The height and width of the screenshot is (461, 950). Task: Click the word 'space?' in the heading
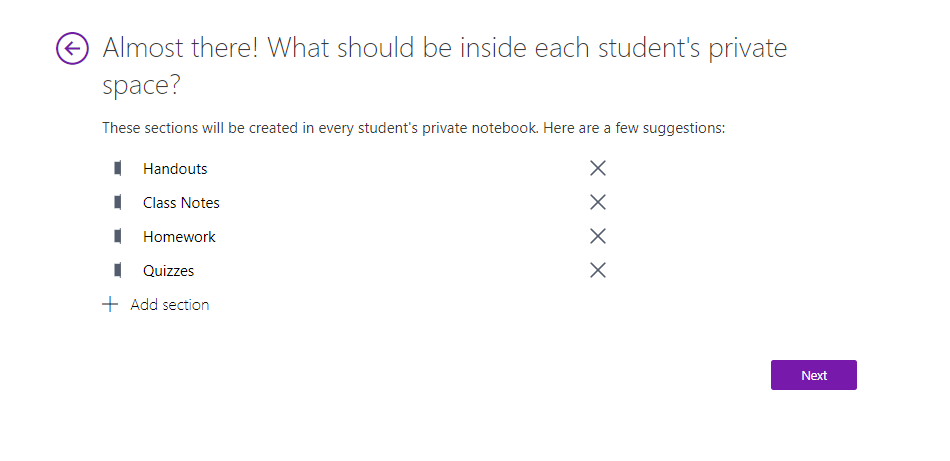142,86
